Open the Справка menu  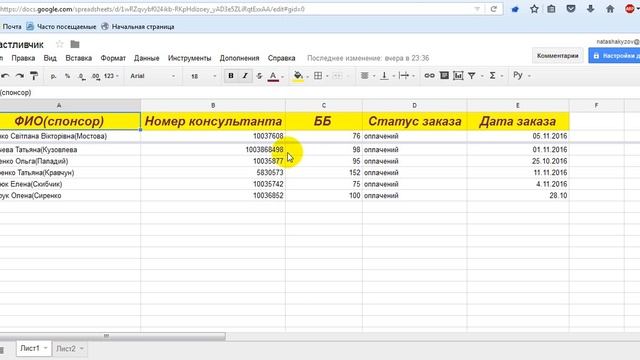coord(281,58)
